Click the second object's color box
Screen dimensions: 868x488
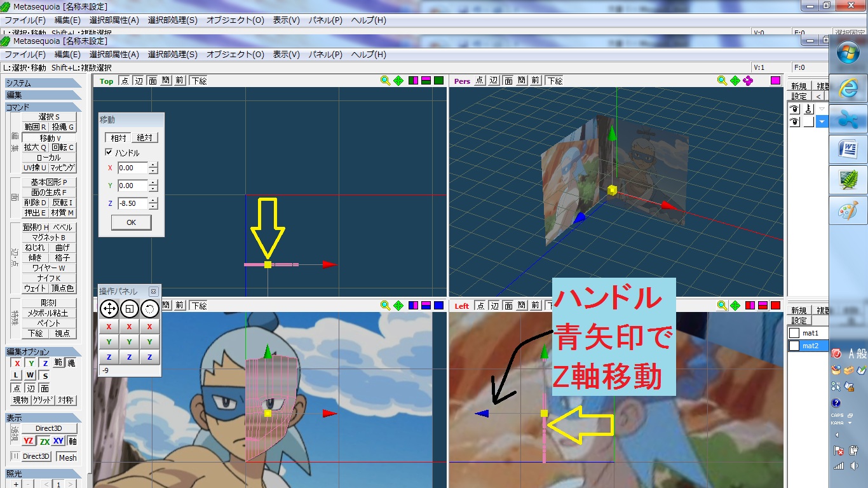pos(808,121)
